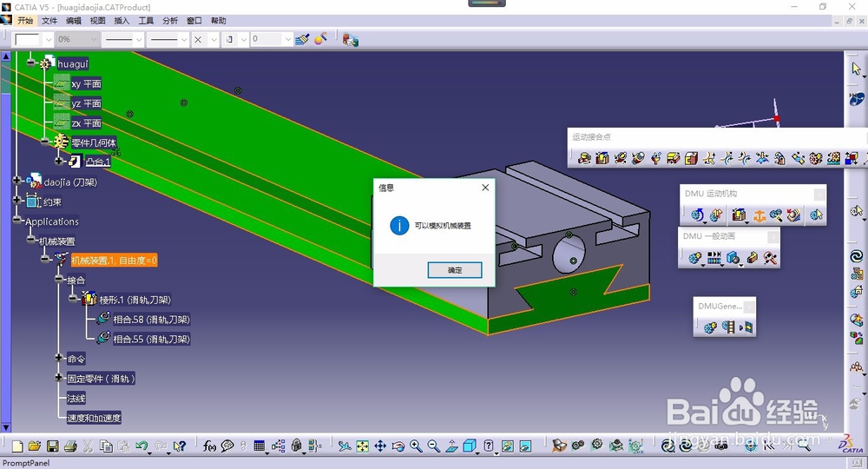
Task: Click the Cylindrical Joint icon
Action: pyautogui.click(x=620, y=159)
